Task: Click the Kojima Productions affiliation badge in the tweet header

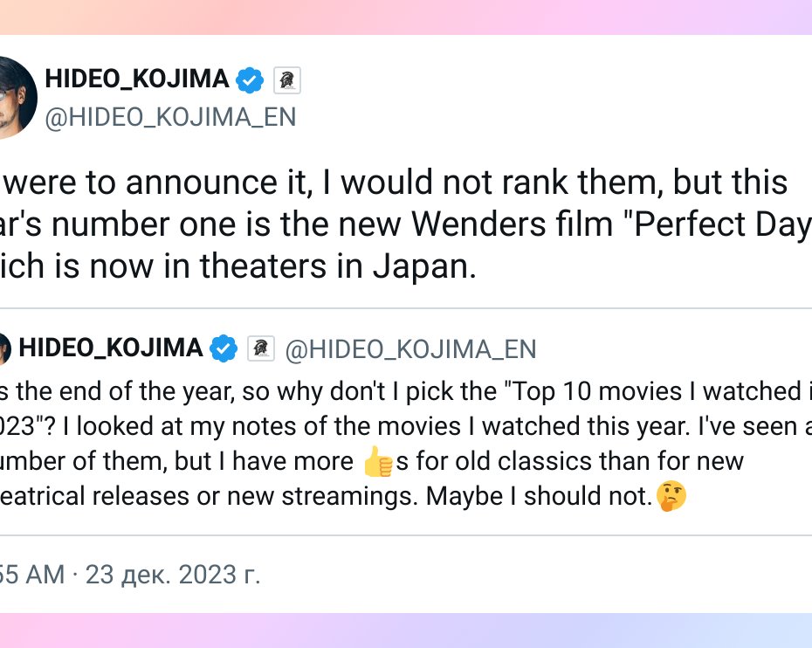Action: tap(287, 81)
